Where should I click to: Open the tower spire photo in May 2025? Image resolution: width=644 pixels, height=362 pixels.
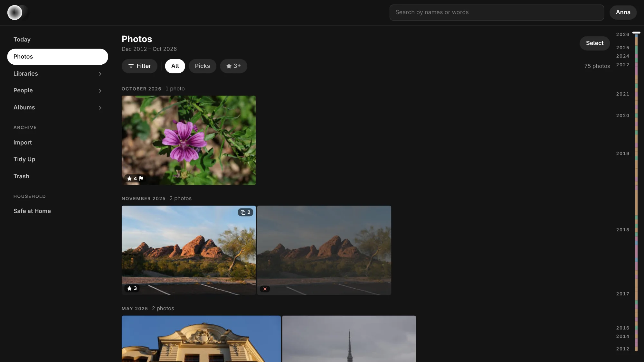pos(349,339)
